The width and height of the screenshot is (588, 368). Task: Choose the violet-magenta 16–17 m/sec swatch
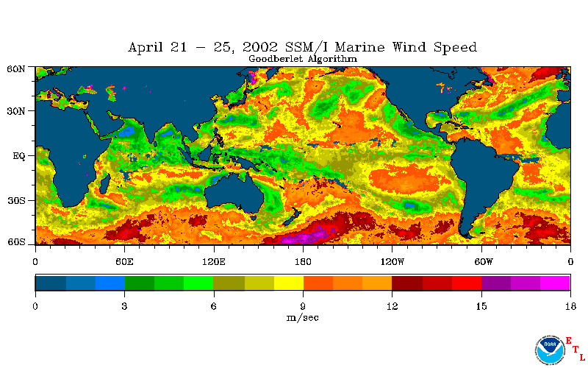coord(526,283)
